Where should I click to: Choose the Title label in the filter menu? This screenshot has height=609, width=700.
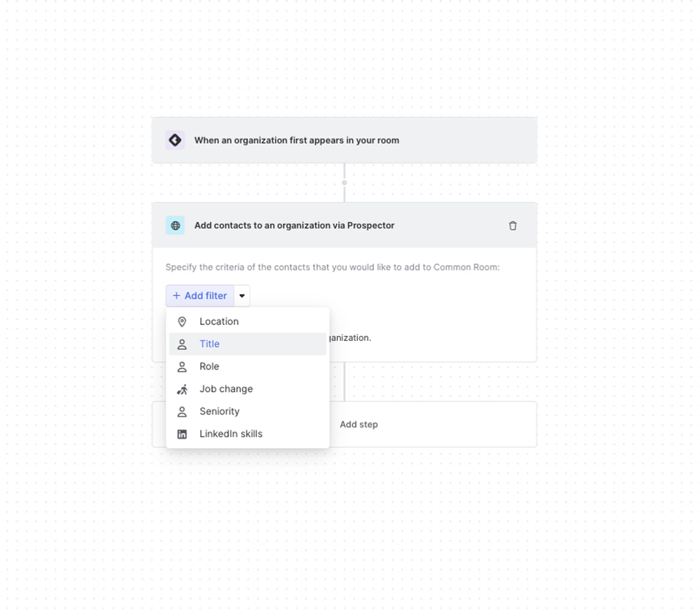click(209, 344)
